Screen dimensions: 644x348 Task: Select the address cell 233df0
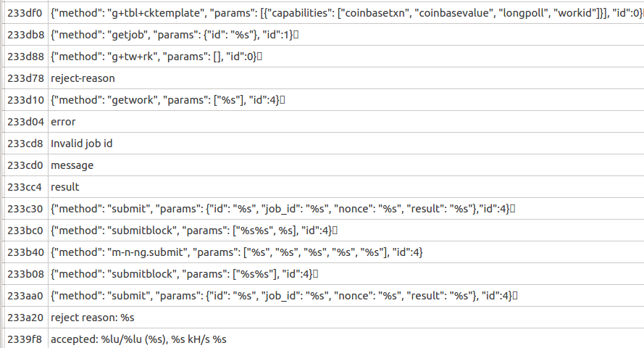click(x=25, y=13)
